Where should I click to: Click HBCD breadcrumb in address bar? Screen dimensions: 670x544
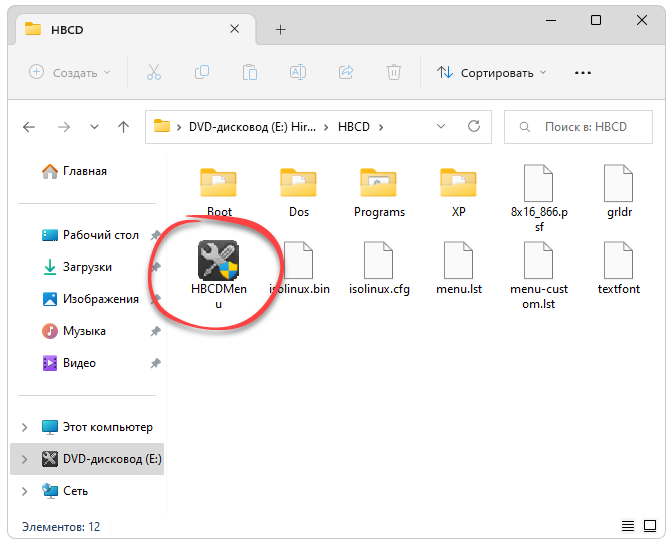(353, 127)
